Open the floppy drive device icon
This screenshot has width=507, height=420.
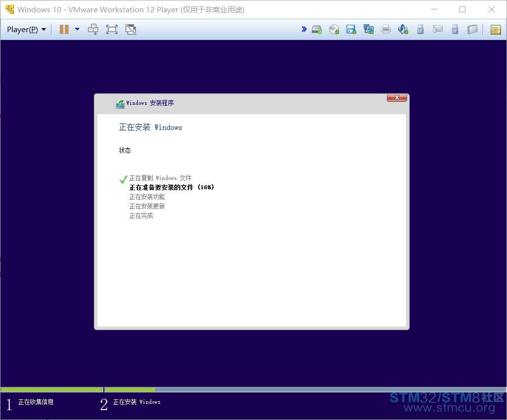(x=351, y=30)
